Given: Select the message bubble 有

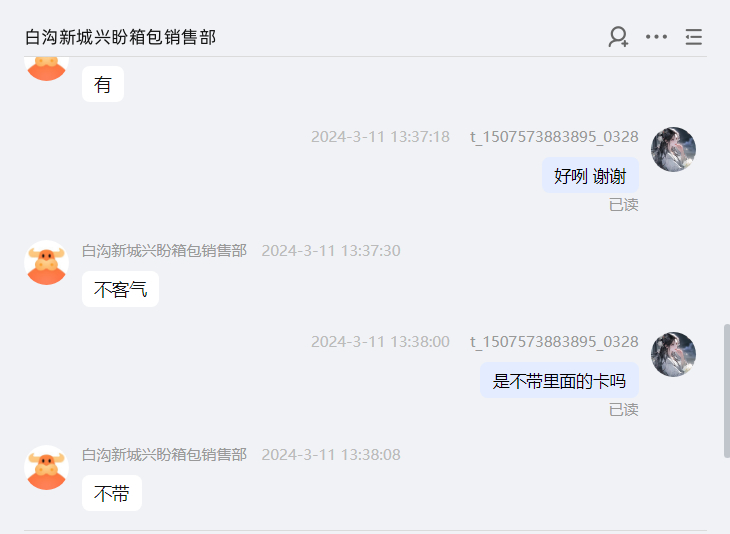Looking at the screenshot, I should coord(103,84).
